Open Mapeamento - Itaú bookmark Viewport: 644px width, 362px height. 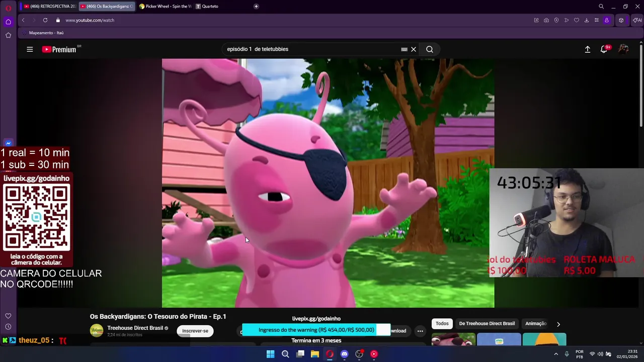click(x=42, y=33)
